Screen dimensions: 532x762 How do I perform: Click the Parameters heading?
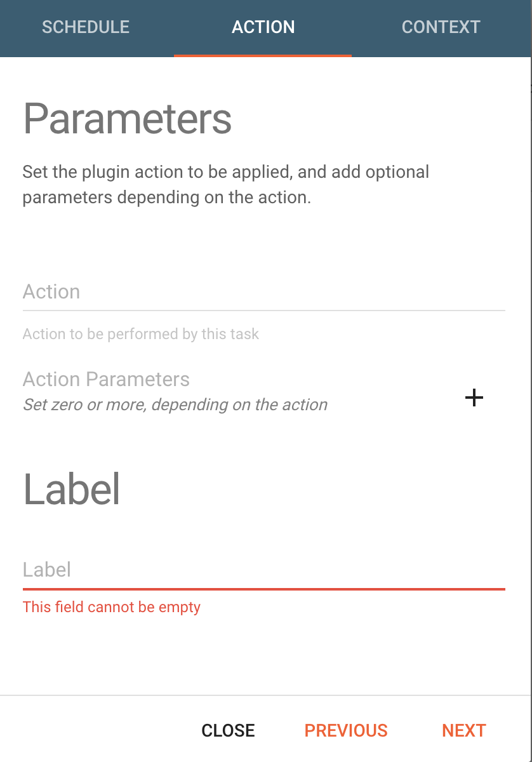pyautogui.click(x=128, y=119)
